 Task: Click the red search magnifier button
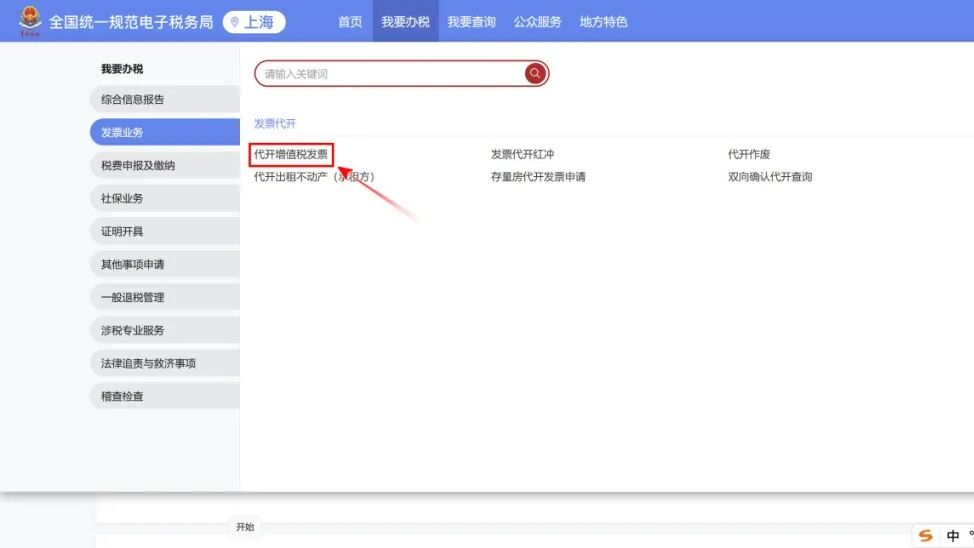coord(535,73)
